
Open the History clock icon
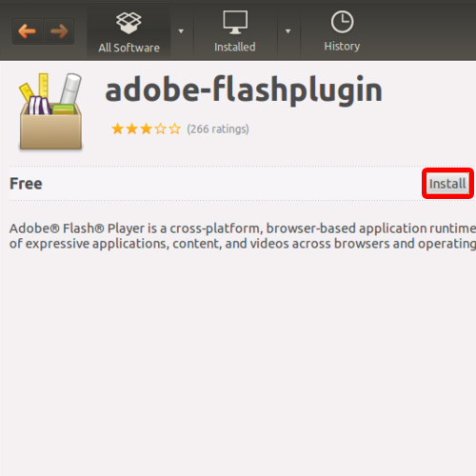tap(342, 22)
